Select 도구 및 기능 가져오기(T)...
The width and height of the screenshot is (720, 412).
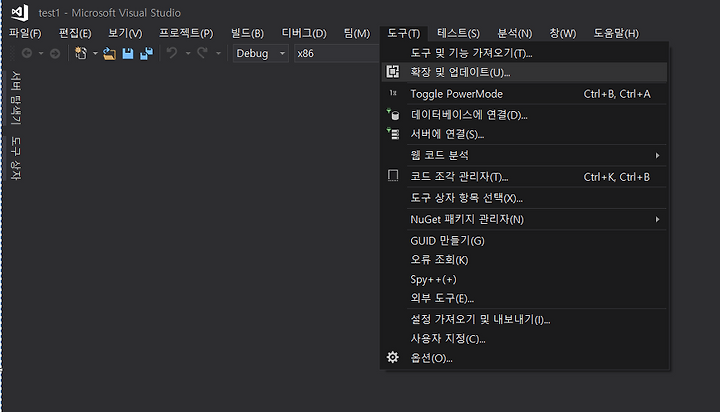coord(524,53)
